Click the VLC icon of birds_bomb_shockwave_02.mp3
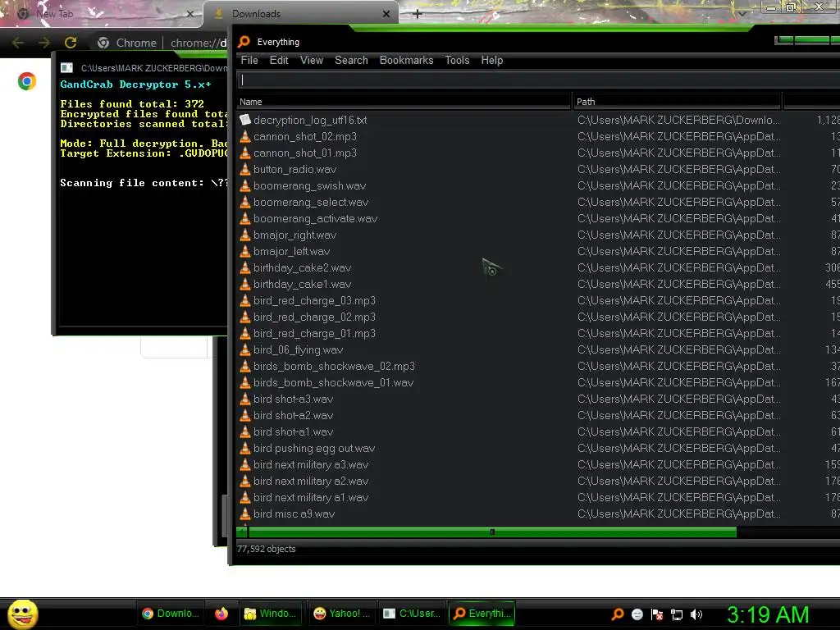This screenshot has width=840, height=630. [244, 367]
